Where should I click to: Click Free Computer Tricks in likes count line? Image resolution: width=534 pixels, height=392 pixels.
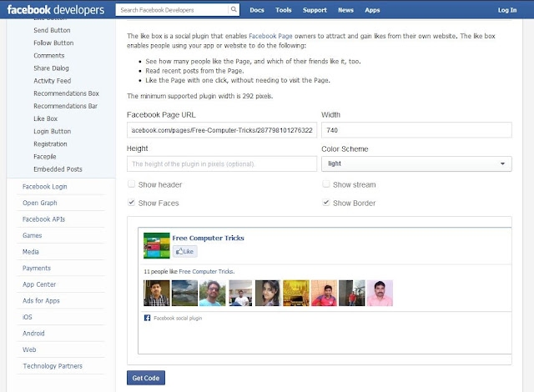click(x=206, y=271)
